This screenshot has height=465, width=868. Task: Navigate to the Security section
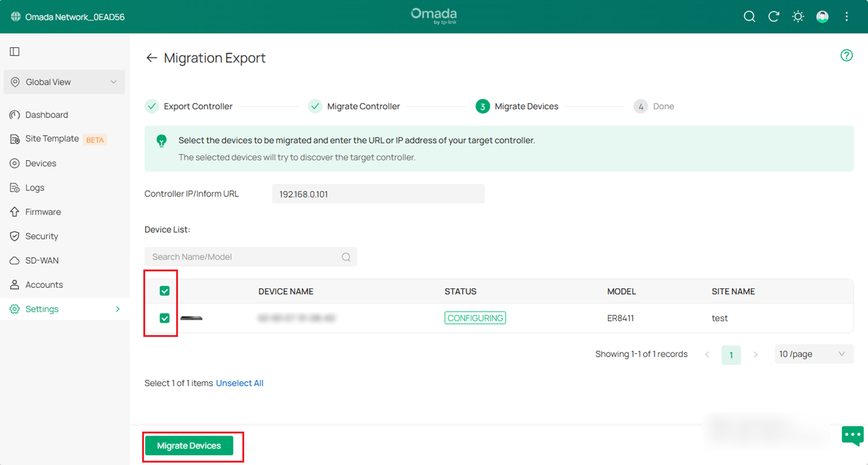[41, 236]
